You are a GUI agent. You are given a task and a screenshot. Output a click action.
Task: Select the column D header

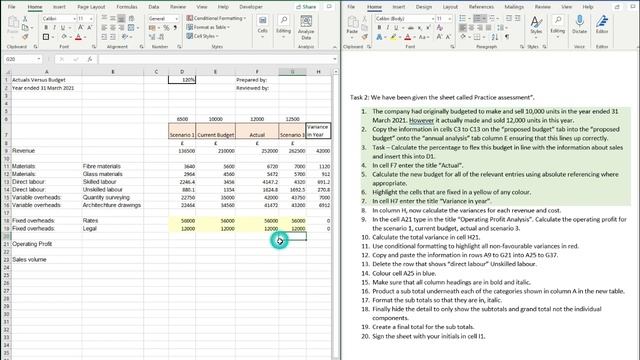pyautogui.click(x=182, y=72)
